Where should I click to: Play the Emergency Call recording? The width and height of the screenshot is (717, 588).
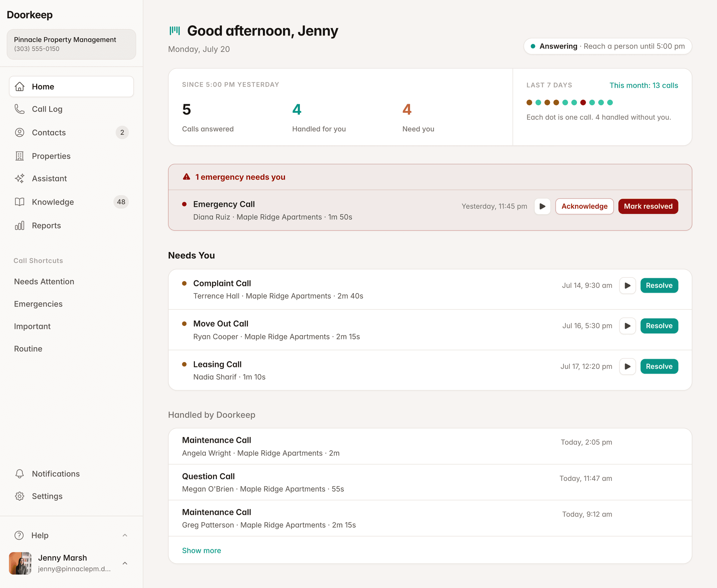[543, 206]
